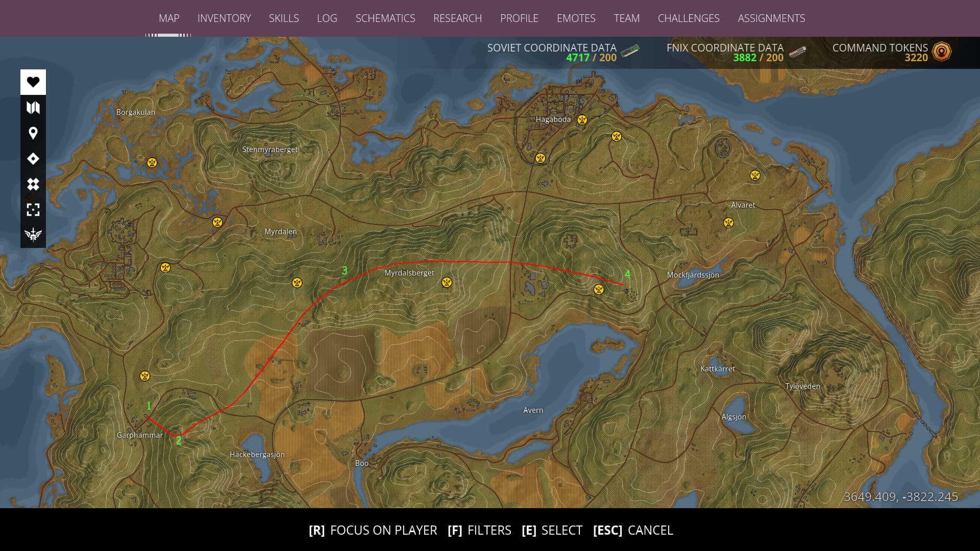Screen dimensions: 980x551
Task: Select the EMOTES tab
Action: 576,18
